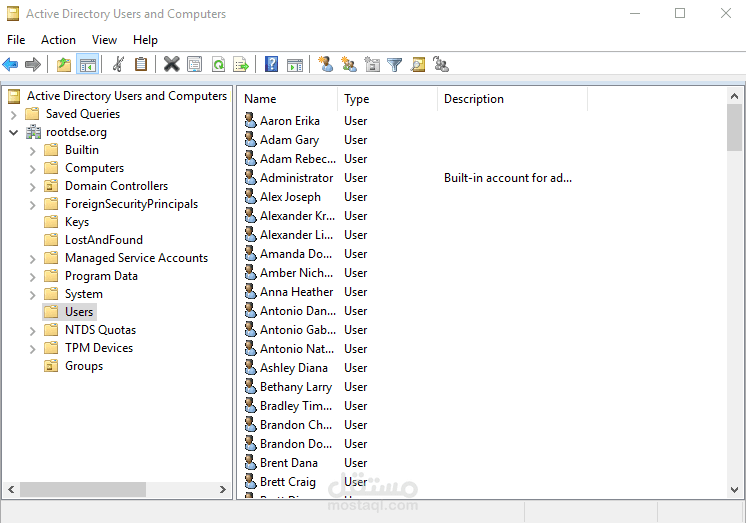The height and width of the screenshot is (523, 746).
Task: Open the View menu
Action: coord(104,40)
